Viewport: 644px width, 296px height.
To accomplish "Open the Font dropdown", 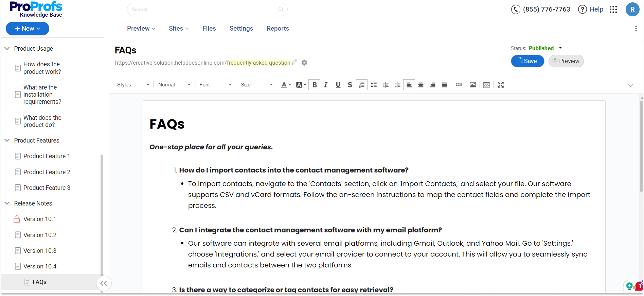I will (215, 85).
